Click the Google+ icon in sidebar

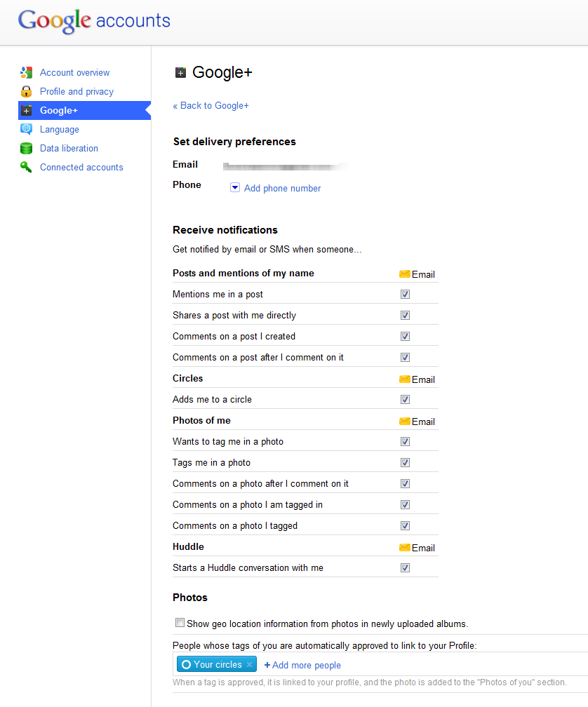click(x=27, y=110)
